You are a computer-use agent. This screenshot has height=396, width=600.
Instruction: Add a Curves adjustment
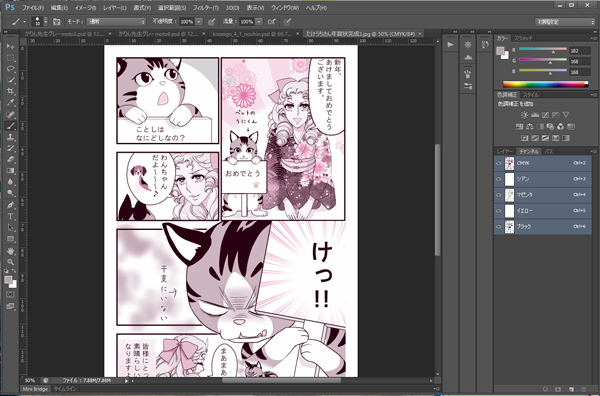point(545,115)
